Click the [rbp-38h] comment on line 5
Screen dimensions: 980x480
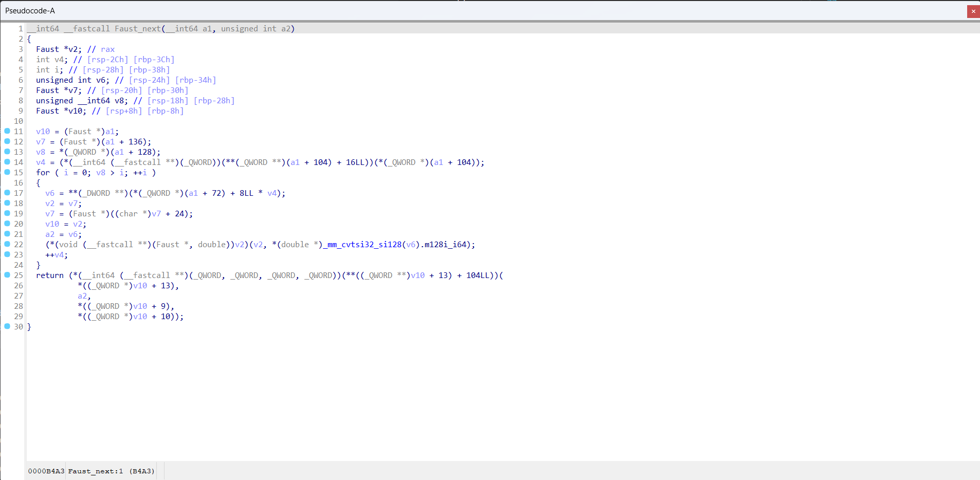[149, 70]
